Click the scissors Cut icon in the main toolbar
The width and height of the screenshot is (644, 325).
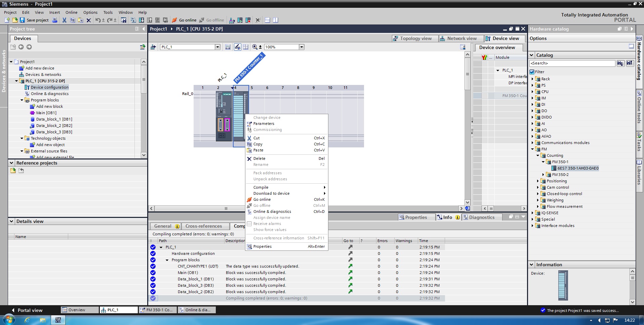[64, 20]
